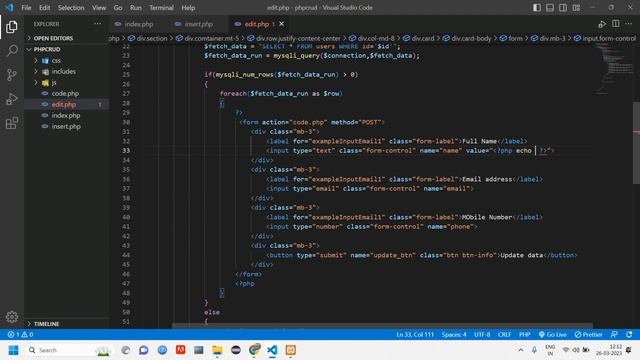The height and width of the screenshot is (360, 640).
Task: Open the Search view in activity bar
Action: point(11,51)
